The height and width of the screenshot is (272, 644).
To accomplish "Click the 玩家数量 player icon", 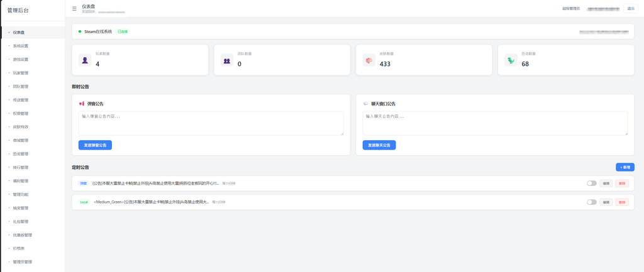I will coord(85,60).
